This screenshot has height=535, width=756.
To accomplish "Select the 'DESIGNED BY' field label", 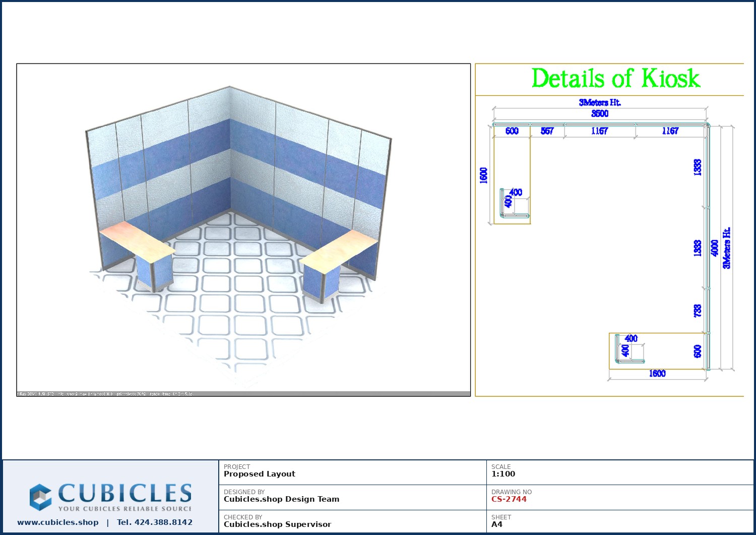I will coord(244,492).
